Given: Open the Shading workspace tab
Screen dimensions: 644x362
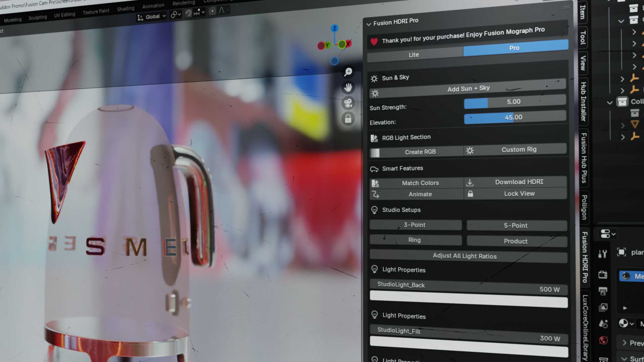Looking at the screenshot, I should pyautogui.click(x=125, y=9).
